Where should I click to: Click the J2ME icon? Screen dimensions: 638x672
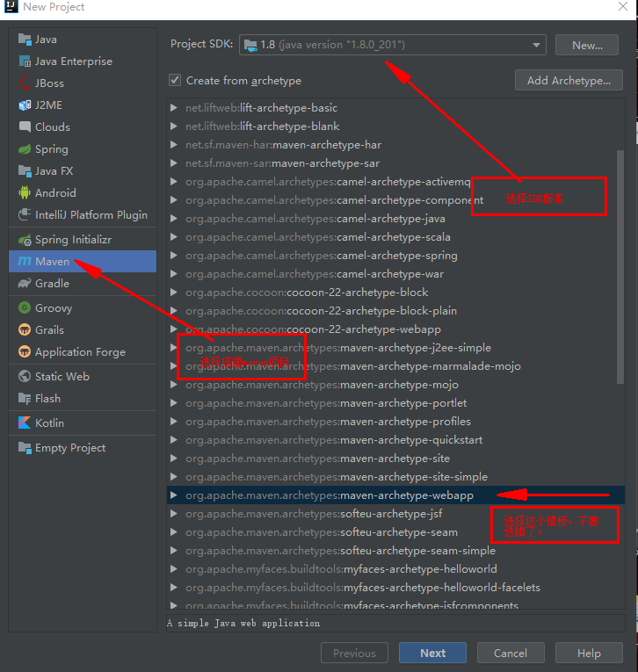[25, 105]
